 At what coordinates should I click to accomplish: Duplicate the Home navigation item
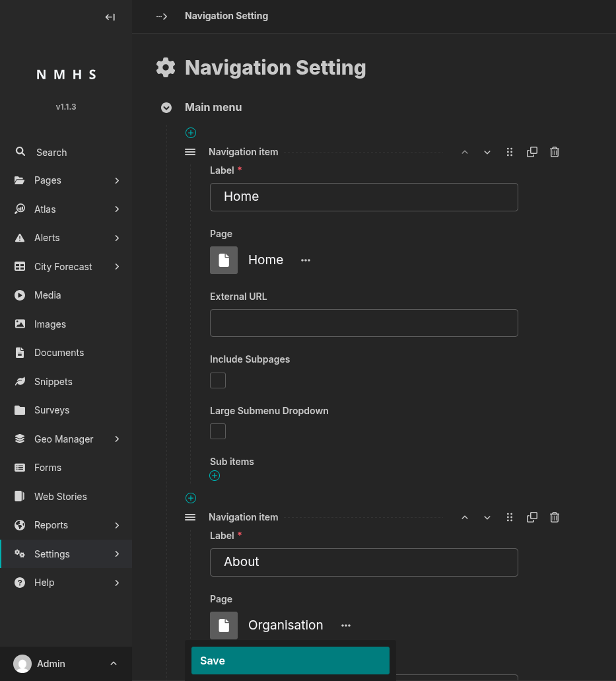pyautogui.click(x=531, y=152)
